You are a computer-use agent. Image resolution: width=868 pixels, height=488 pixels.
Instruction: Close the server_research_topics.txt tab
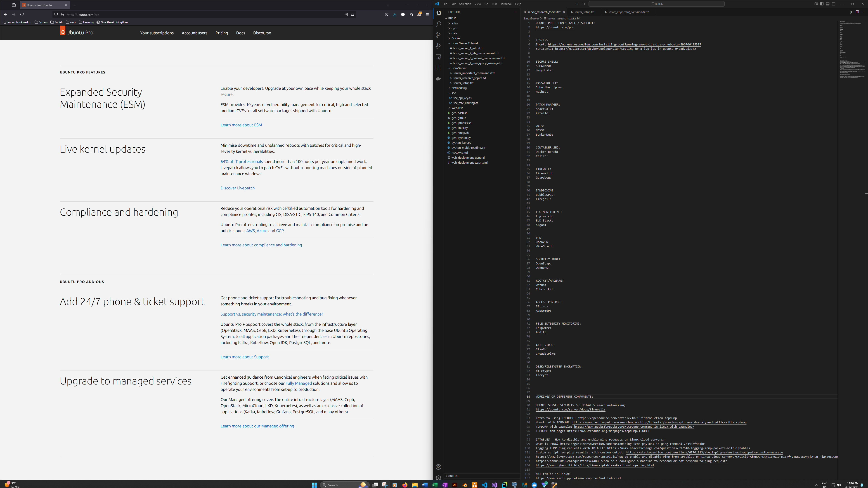(563, 12)
